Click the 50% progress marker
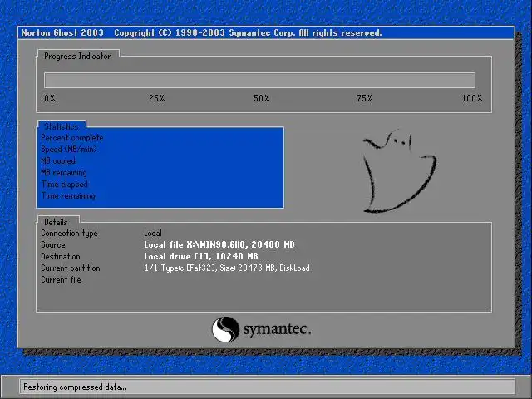532x399 pixels. [261, 98]
